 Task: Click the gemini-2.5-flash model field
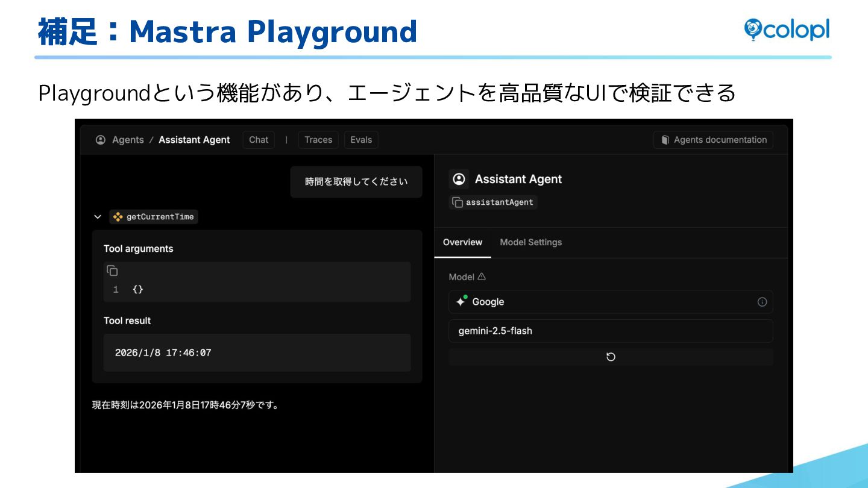click(x=611, y=331)
